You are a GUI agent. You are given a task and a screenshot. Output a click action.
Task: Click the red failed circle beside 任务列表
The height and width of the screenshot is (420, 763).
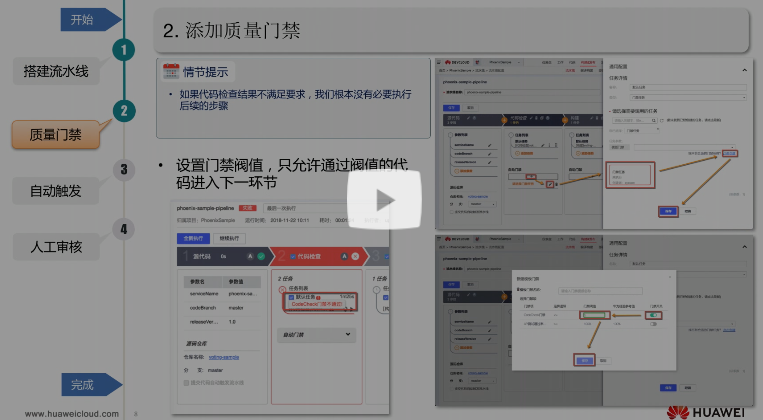(x=282, y=290)
